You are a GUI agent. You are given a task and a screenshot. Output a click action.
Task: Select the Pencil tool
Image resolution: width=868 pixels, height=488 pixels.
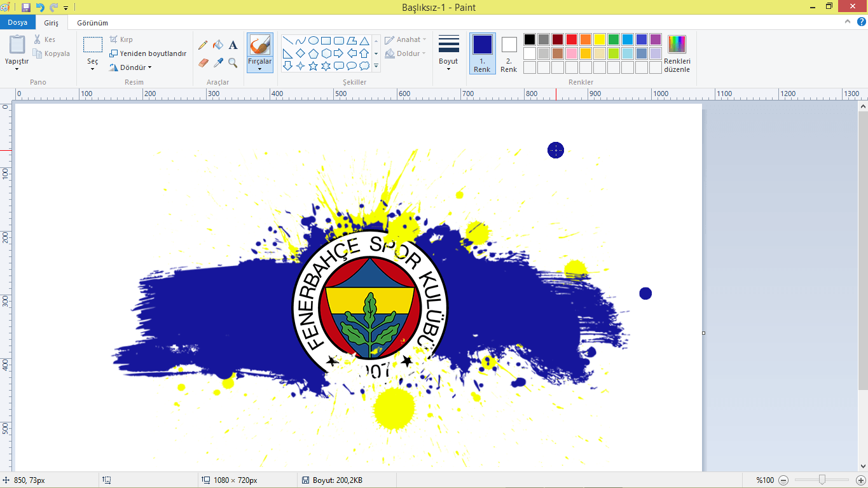pos(203,45)
